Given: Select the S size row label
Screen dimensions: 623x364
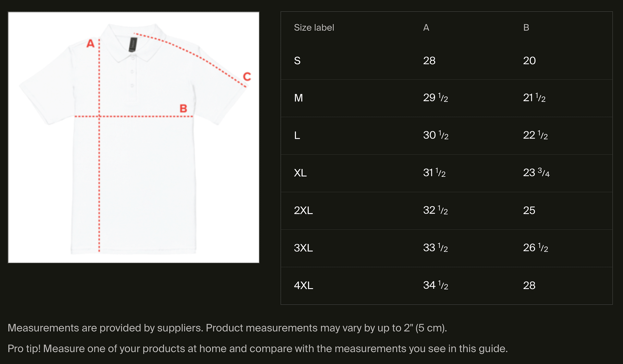Looking at the screenshot, I should (x=297, y=61).
